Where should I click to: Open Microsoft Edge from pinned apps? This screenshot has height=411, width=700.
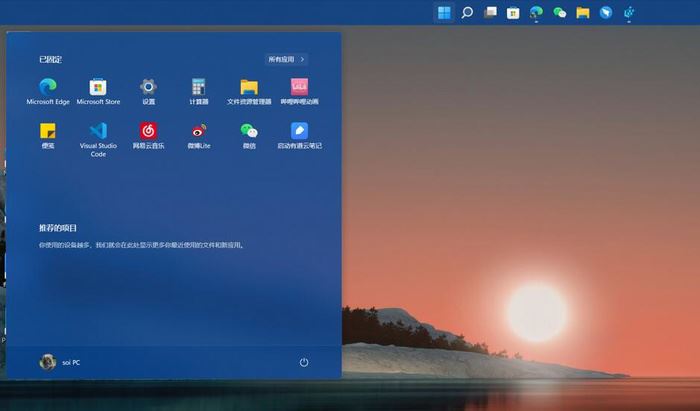pyautogui.click(x=48, y=88)
